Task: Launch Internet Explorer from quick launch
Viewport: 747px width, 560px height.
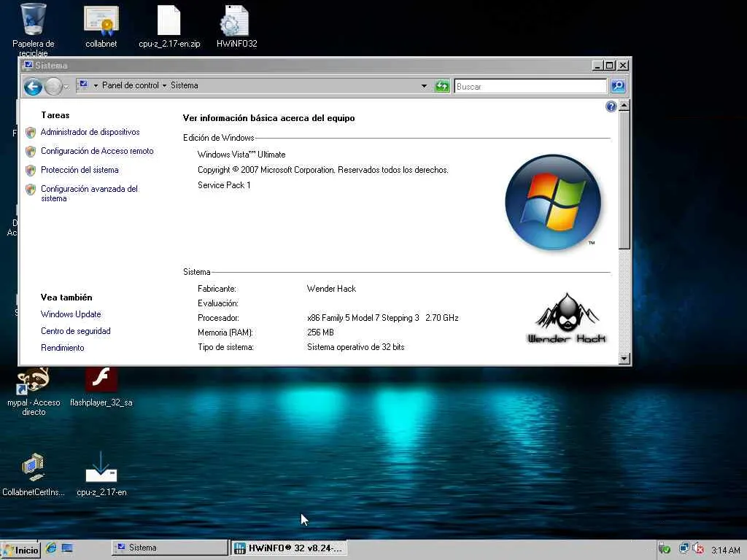Action: 51,548
